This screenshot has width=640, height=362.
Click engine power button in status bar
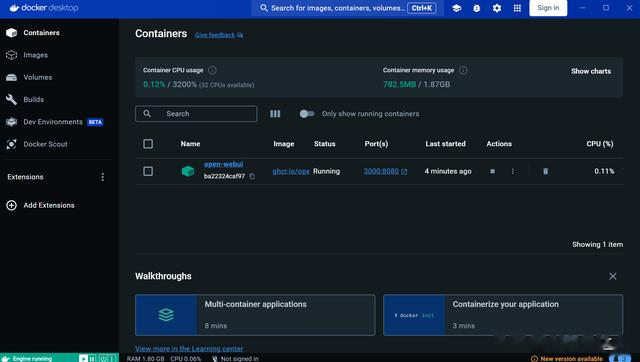coord(103,359)
